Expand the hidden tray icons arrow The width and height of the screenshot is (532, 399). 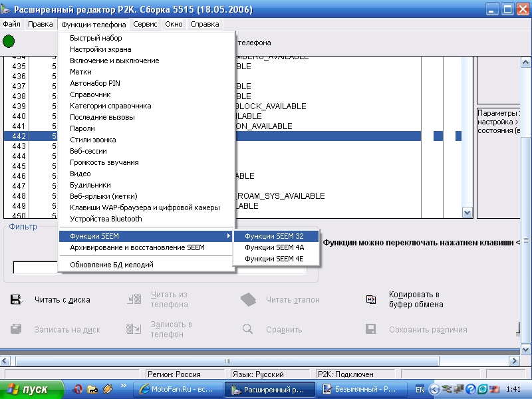point(434,389)
